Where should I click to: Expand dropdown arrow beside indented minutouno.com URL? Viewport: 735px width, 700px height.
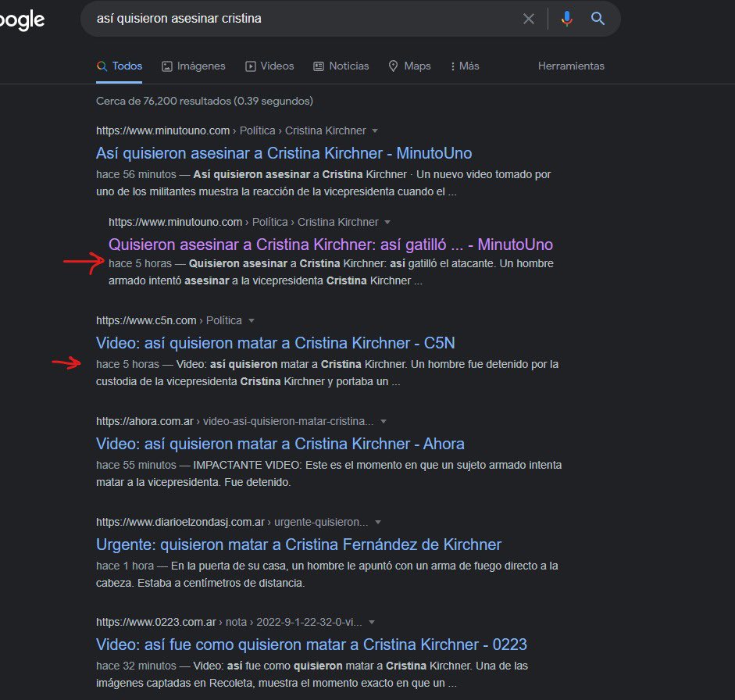point(387,222)
